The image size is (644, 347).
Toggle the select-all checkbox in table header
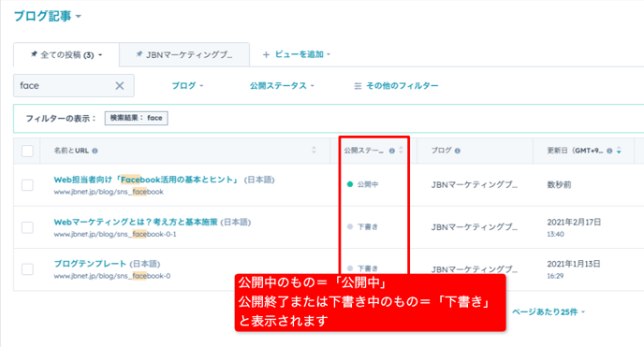tap(27, 151)
